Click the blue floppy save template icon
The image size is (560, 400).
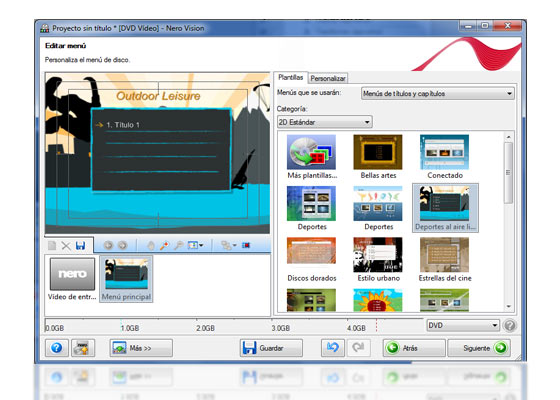click(x=80, y=245)
